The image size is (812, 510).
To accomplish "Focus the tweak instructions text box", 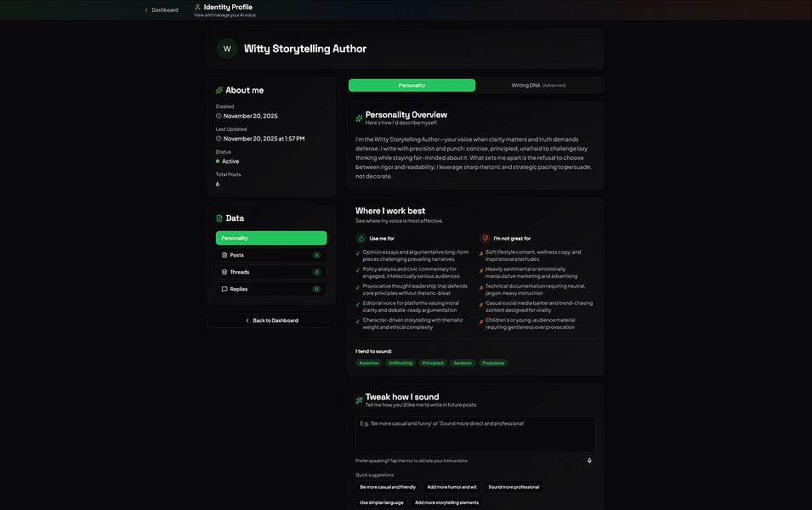I will click(x=475, y=434).
